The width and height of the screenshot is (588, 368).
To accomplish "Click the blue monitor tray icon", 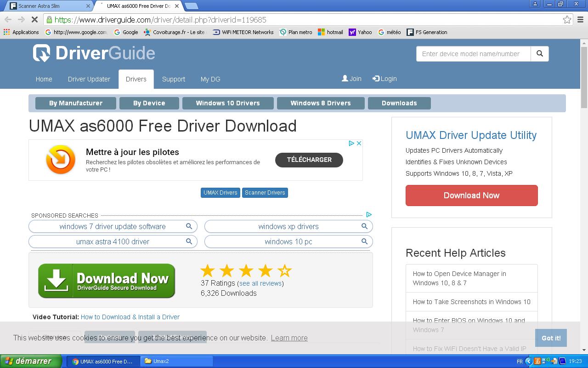I will (x=562, y=361).
